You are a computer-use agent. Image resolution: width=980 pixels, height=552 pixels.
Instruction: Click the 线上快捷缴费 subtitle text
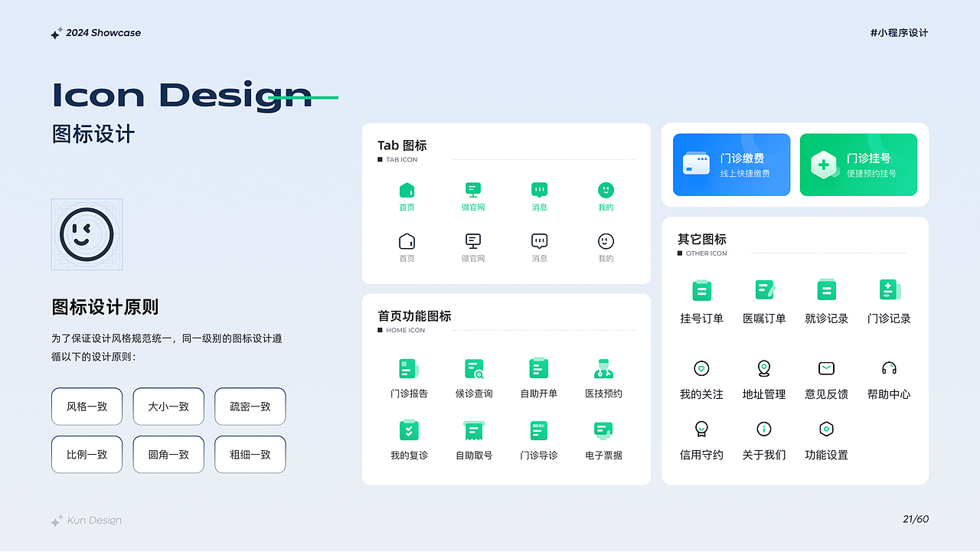pos(745,174)
